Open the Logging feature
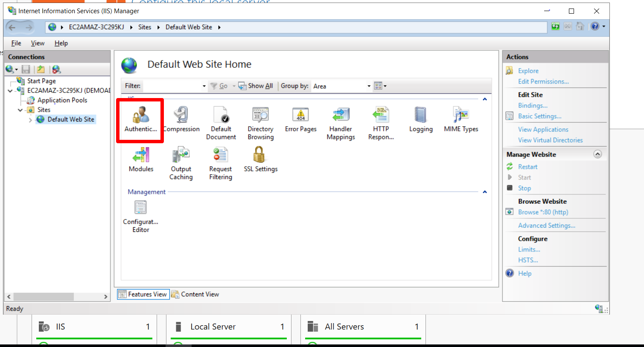Image resolution: width=644 pixels, height=347 pixels. coord(421,119)
